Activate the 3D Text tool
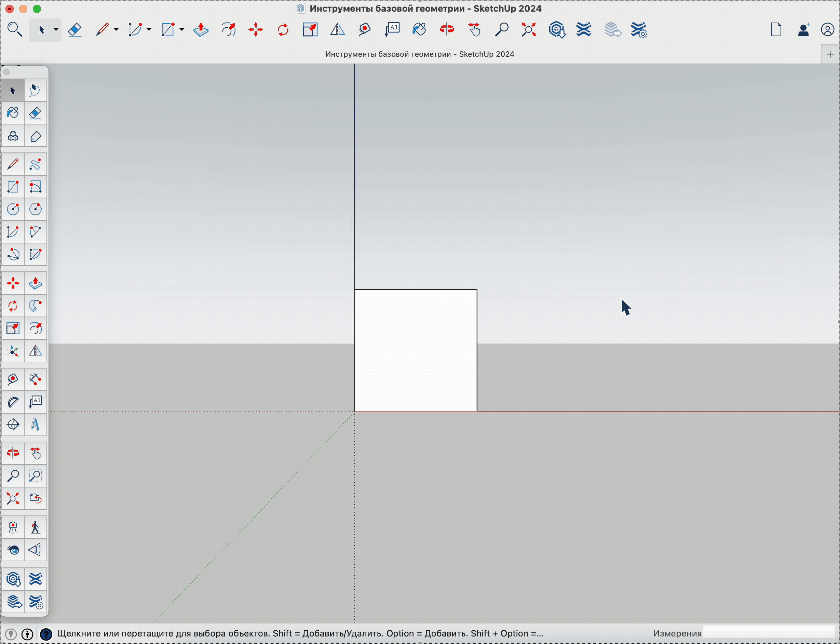 coord(35,425)
